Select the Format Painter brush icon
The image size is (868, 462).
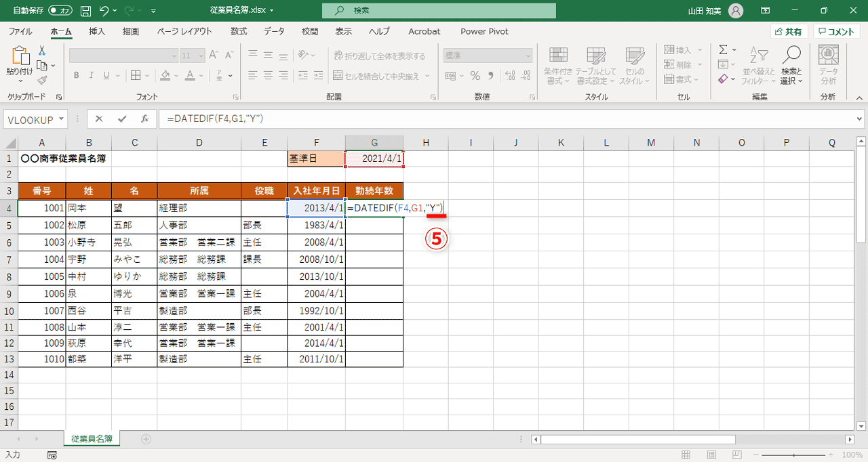[x=42, y=80]
